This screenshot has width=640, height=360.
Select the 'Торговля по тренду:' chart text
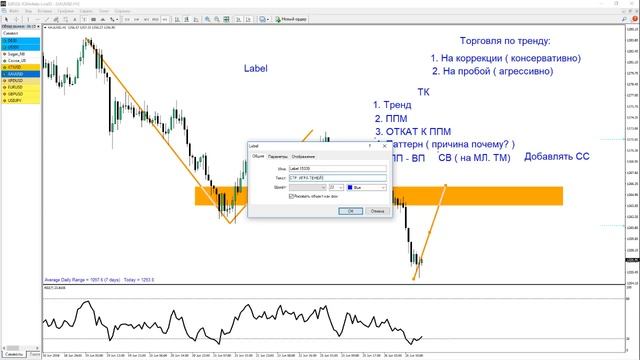pos(505,41)
